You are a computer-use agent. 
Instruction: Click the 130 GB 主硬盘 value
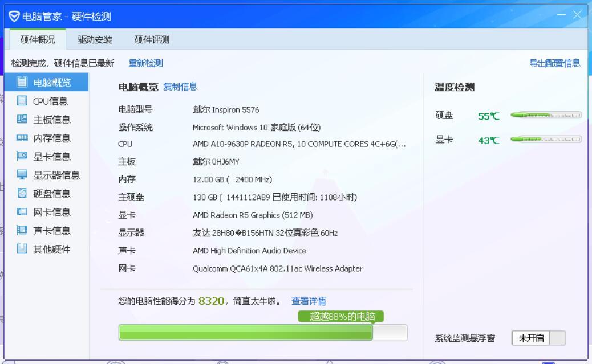pos(275,197)
